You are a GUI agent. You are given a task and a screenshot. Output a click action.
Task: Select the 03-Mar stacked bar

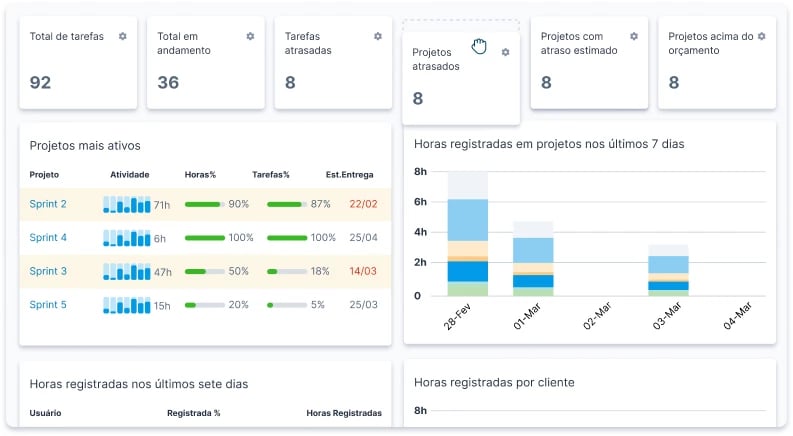[x=668, y=272]
